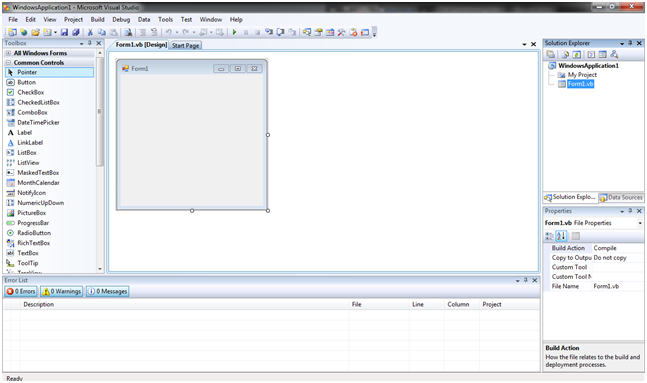This screenshot has width=647, height=383.
Task: Click the Object Browser toolbar icon
Action: (x=330, y=32)
